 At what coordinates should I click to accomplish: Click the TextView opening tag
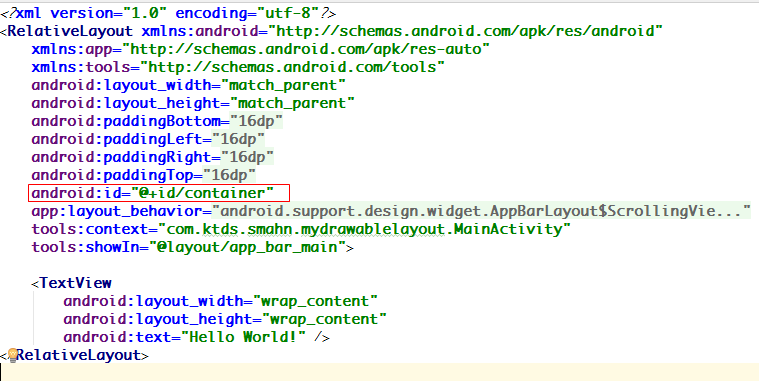pos(72,283)
